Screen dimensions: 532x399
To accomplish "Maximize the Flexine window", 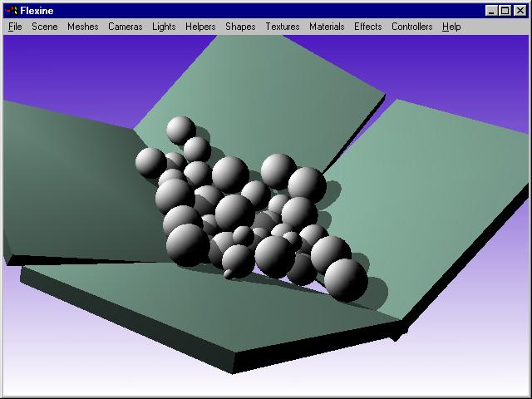I will pyautogui.click(x=505, y=11).
